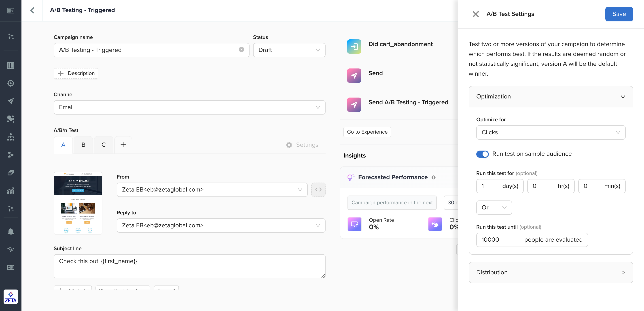The width and height of the screenshot is (644, 311).
Task: Click the back arrow in the header
Action: [x=32, y=10]
